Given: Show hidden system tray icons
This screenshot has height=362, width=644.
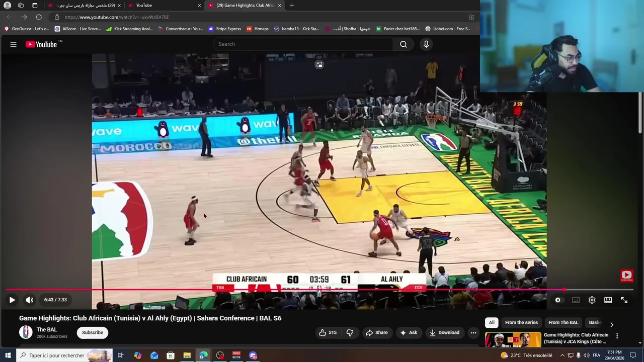Looking at the screenshot, I should click(562, 355).
